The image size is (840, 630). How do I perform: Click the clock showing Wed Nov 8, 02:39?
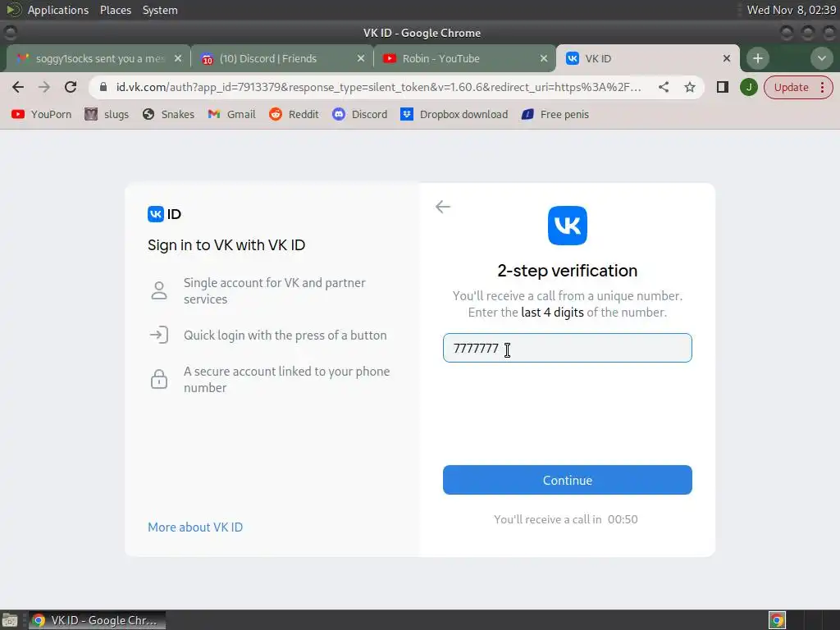point(792,10)
